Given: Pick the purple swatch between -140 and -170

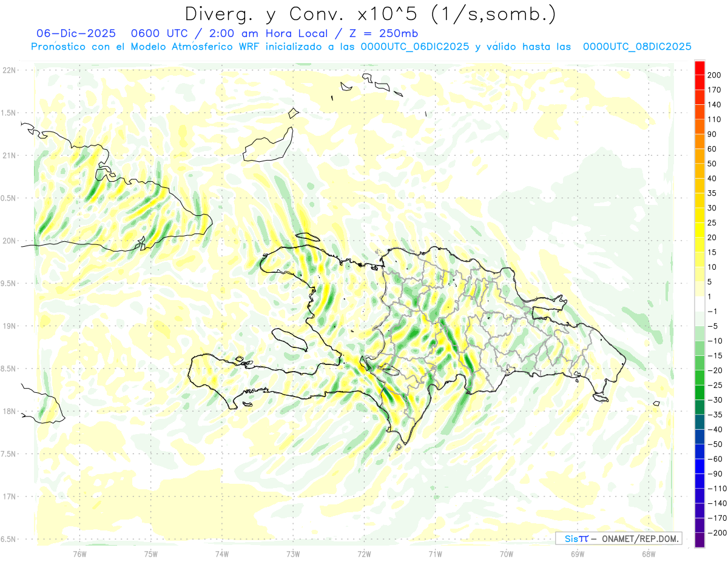Looking at the screenshot, I should click(x=699, y=510).
